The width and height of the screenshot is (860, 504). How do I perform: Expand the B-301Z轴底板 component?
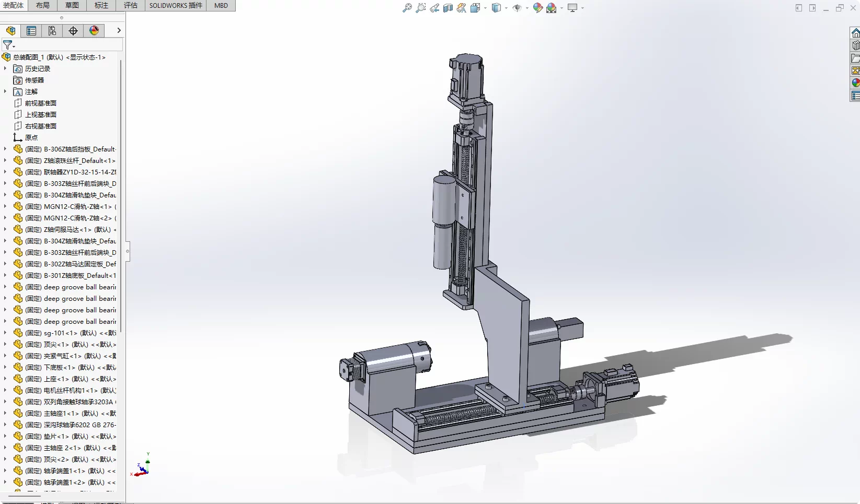tap(5, 275)
